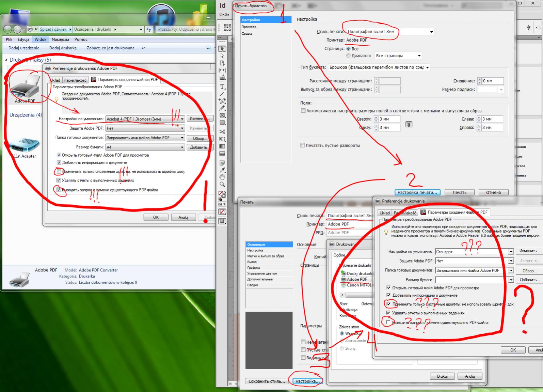Click the 'Настройки печати...' button

click(x=417, y=192)
